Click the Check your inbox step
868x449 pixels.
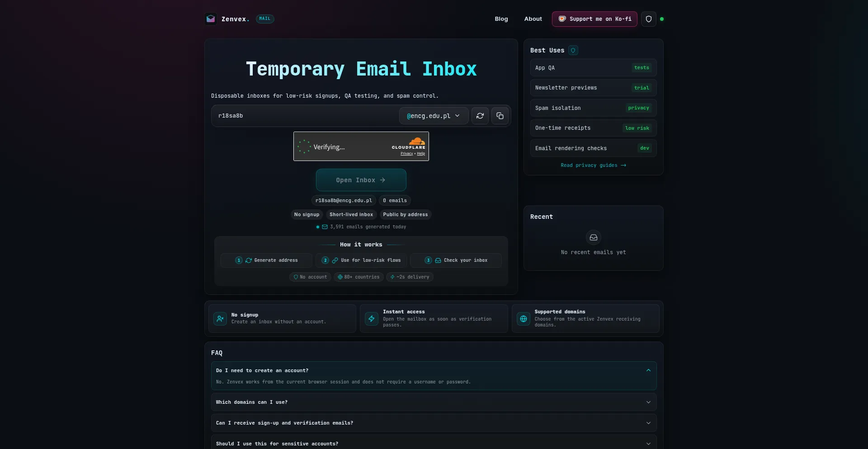(x=456, y=260)
